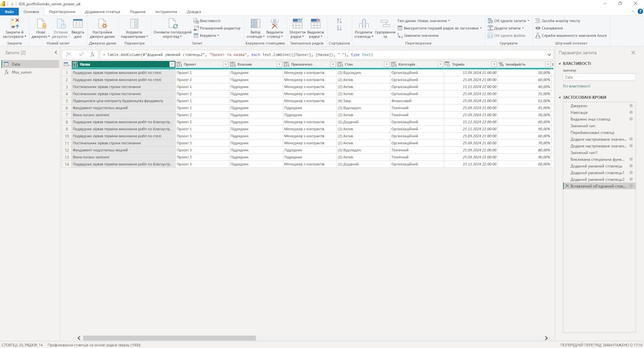Image resolution: width=644 pixels, height=348 pixels.
Task: Click the fx function icon in formula bar
Action: [x=93, y=54]
